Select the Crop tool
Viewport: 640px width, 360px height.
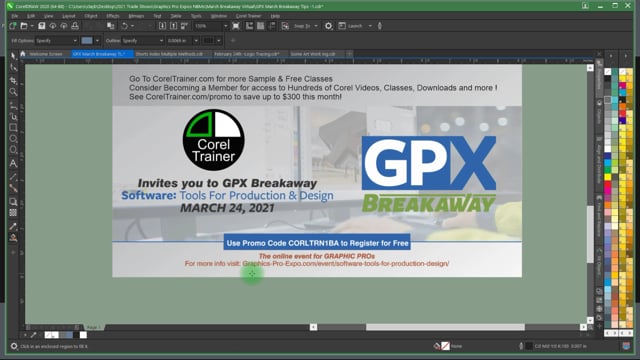pos(13,80)
